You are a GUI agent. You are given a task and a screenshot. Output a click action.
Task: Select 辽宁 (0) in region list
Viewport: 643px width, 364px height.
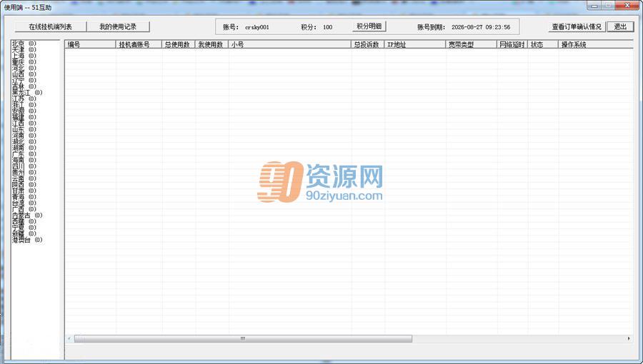tap(24, 80)
